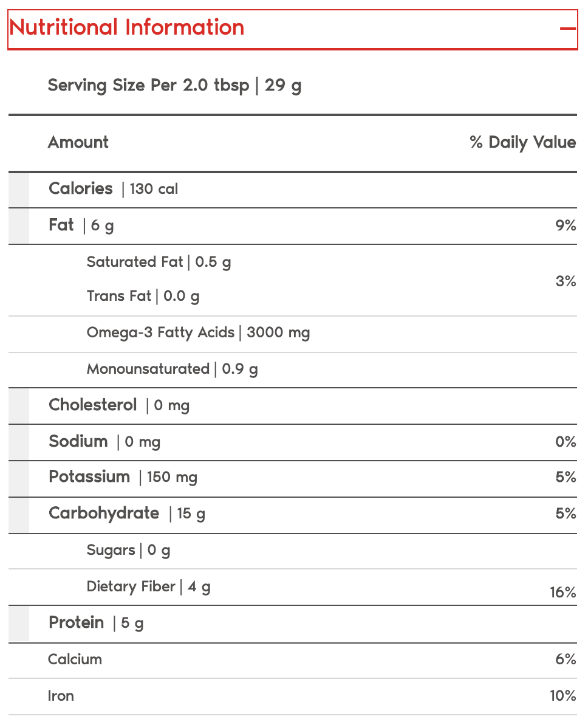
Task: Click the Nutritional Information heading text
Action: (127, 27)
